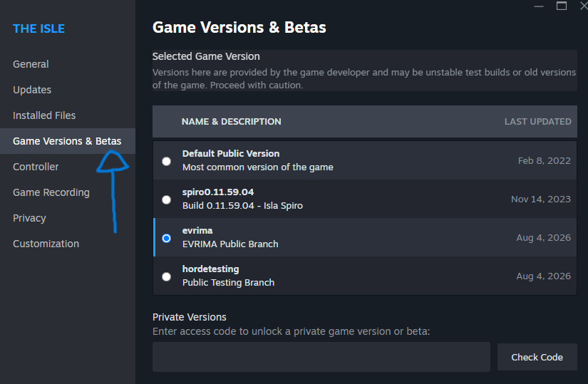The height and width of the screenshot is (384, 588).
Task: Click the 'EVRIMA Public Branch' description
Action: pos(230,244)
